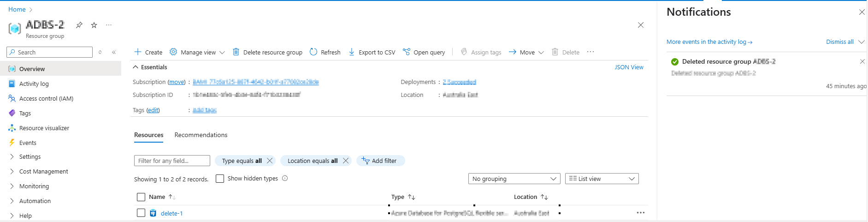Select all resources with header checkbox
The width and height of the screenshot is (868, 222).
[141, 197]
